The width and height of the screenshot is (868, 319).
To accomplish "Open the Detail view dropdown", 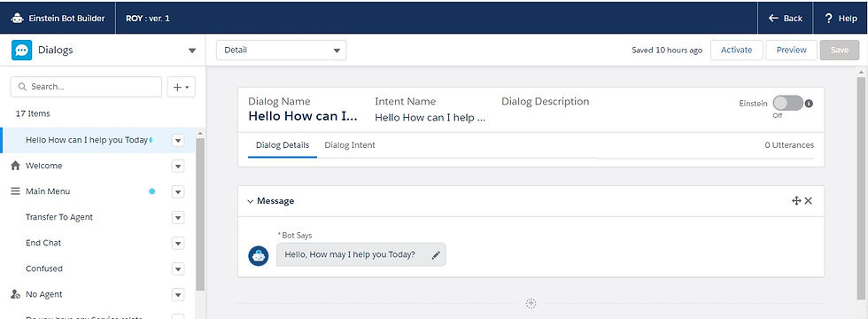I will (282, 51).
